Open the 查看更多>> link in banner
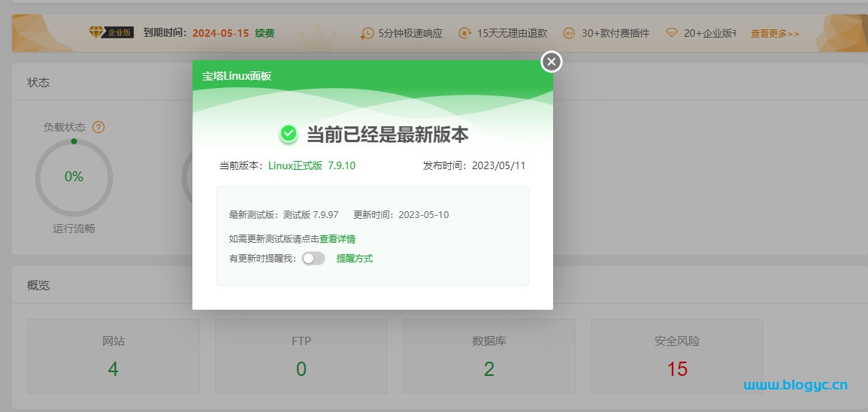The height and width of the screenshot is (412, 868). [775, 34]
